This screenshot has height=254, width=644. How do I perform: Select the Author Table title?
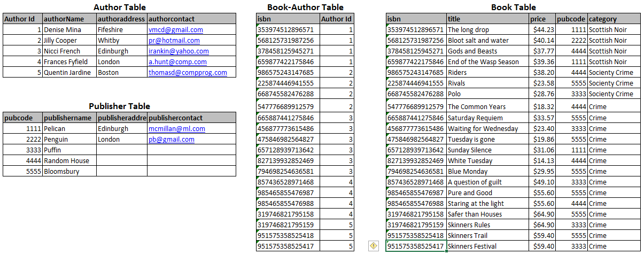pos(119,7)
